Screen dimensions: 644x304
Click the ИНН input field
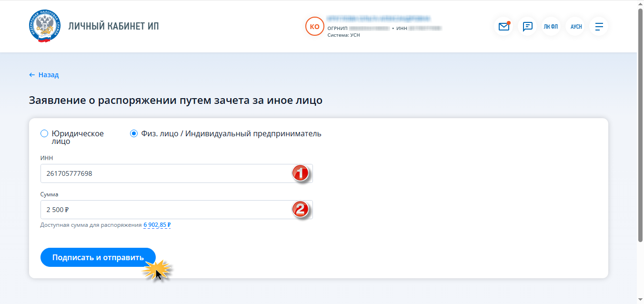pyautogui.click(x=177, y=173)
